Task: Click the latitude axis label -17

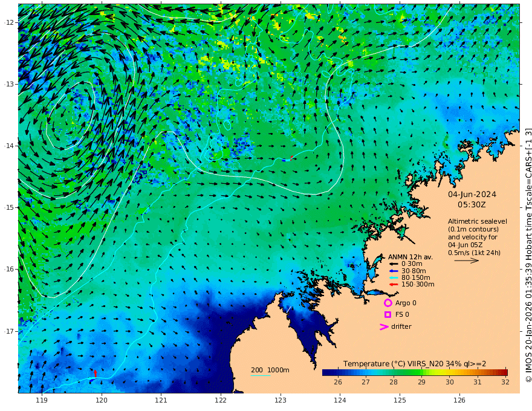Action: (9, 331)
